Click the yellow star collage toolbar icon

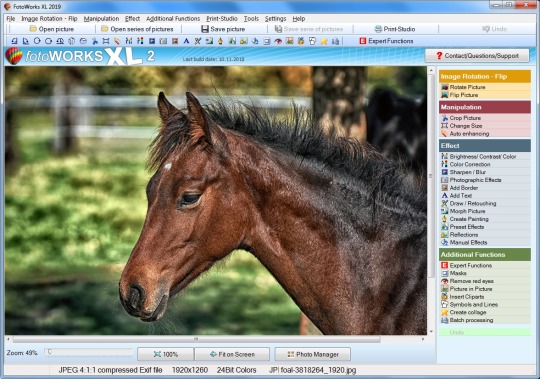(324, 41)
